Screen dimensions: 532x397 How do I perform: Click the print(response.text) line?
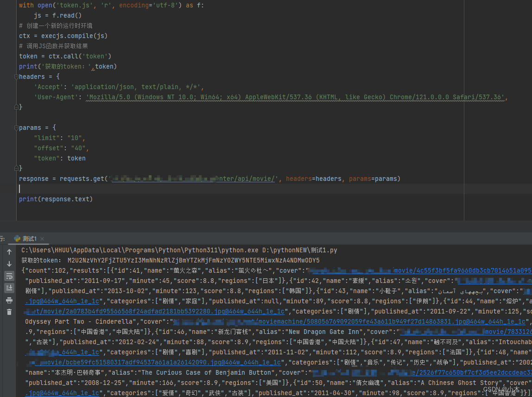coord(56,199)
